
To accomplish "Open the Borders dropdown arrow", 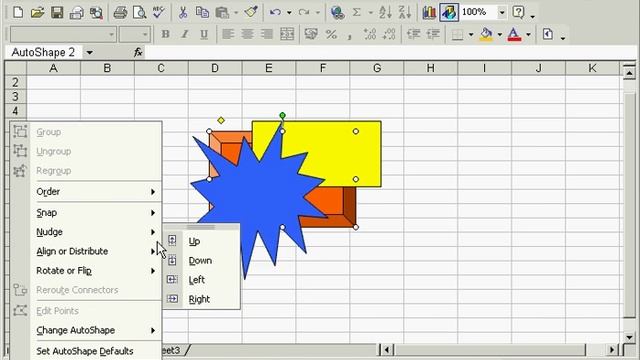I will click(x=471, y=35).
